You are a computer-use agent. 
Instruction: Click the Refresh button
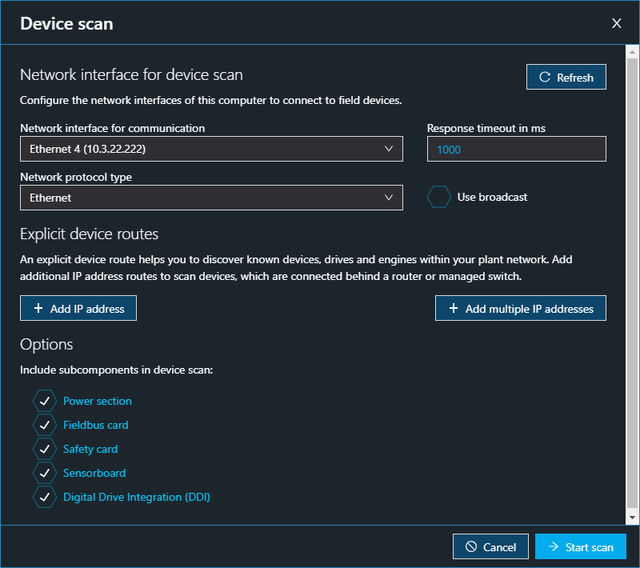pyautogui.click(x=566, y=77)
